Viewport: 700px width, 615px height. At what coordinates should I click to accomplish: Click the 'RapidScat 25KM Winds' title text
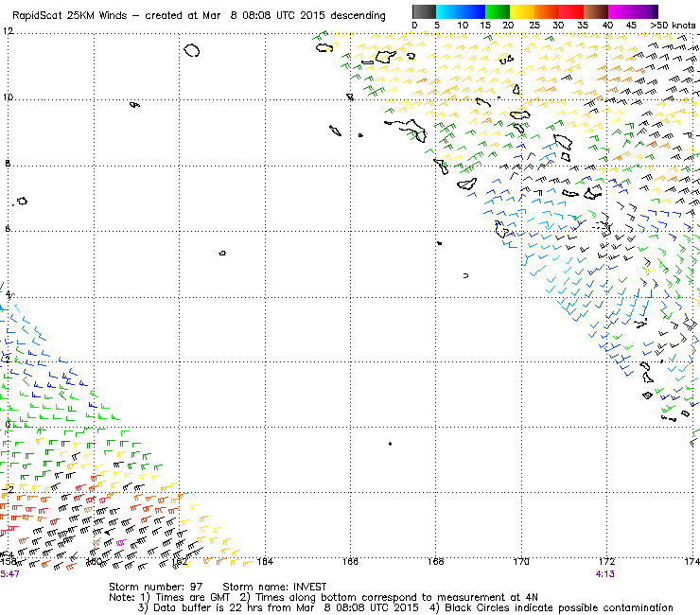coord(70,15)
